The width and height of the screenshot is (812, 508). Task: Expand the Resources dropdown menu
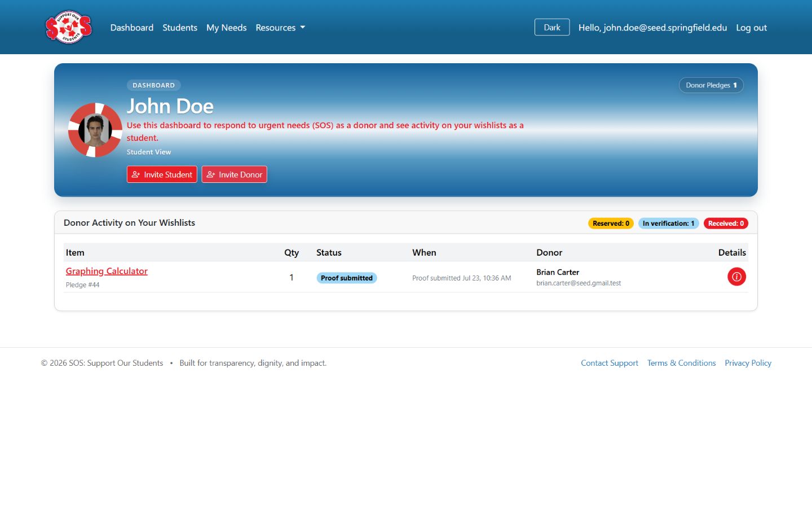point(280,28)
